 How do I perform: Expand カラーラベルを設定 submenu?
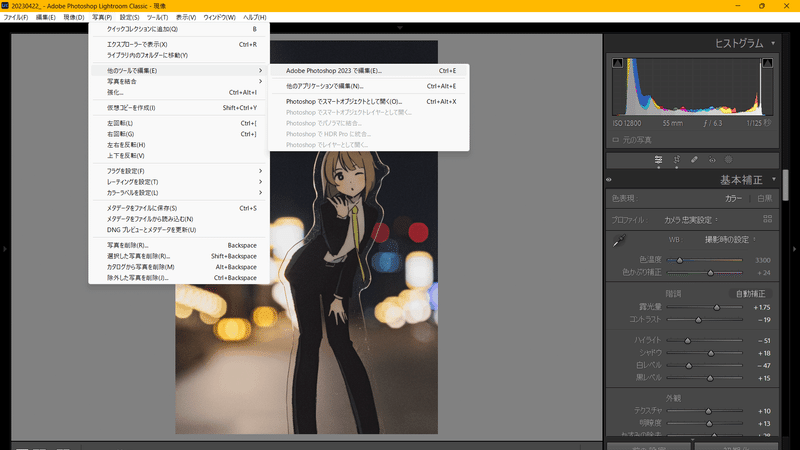click(179, 193)
